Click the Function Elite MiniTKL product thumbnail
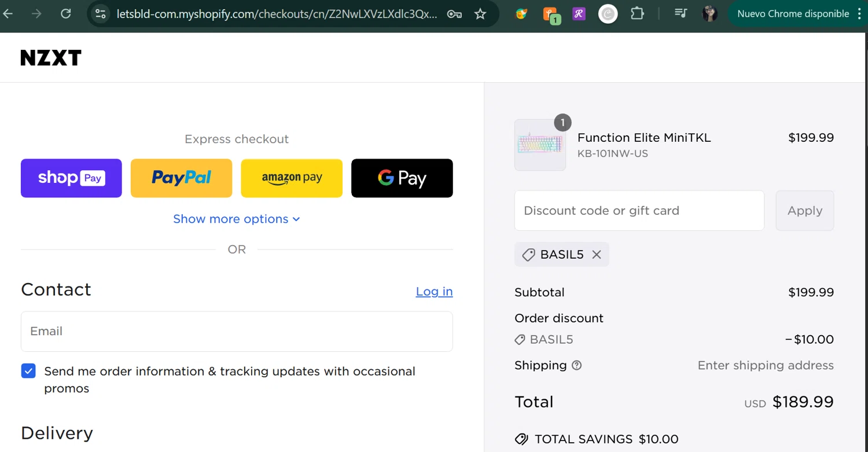 coord(540,145)
